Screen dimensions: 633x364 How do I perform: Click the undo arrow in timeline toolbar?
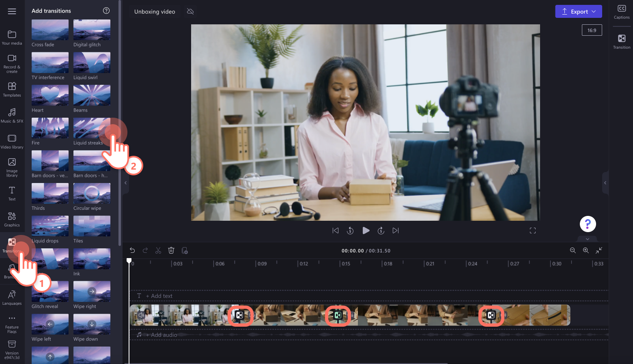(x=132, y=250)
